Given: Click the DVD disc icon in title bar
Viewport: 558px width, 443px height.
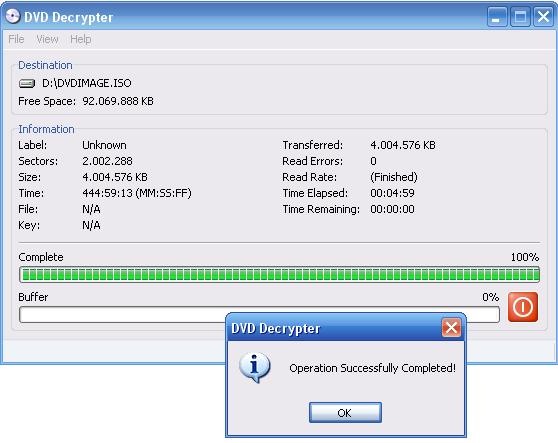Looking at the screenshot, I should 13,16.
